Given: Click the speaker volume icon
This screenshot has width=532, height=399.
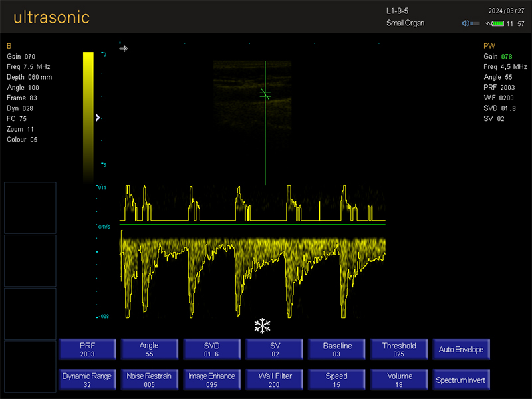Looking at the screenshot, I should (x=465, y=23).
